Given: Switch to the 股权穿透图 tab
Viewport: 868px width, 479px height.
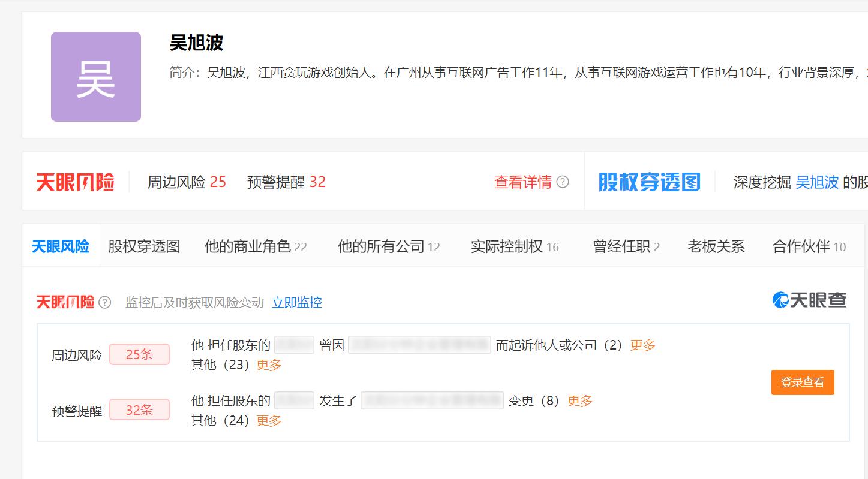Looking at the screenshot, I should point(144,246).
